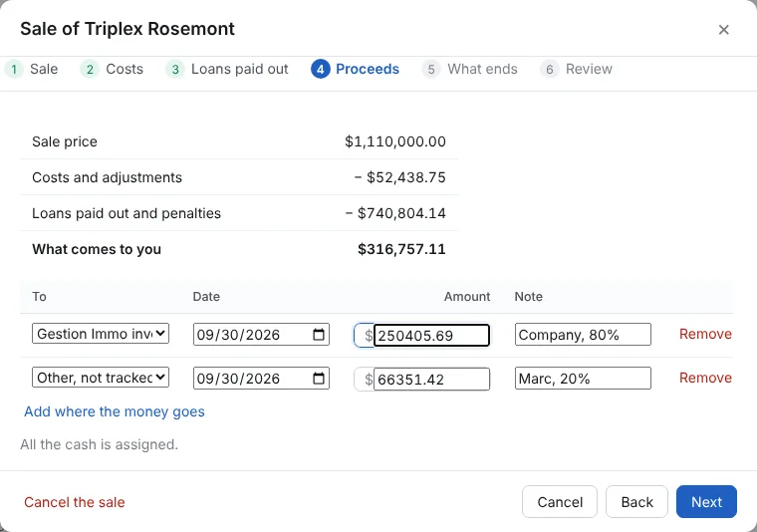Click the Sale price label
The width and height of the screenshot is (757, 532).
65,141
